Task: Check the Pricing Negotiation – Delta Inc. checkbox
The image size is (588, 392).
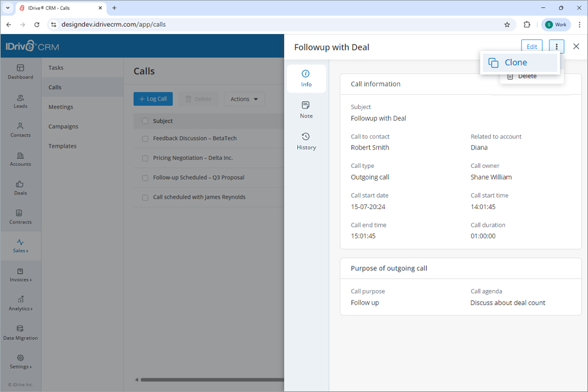Action: point(145,157)
